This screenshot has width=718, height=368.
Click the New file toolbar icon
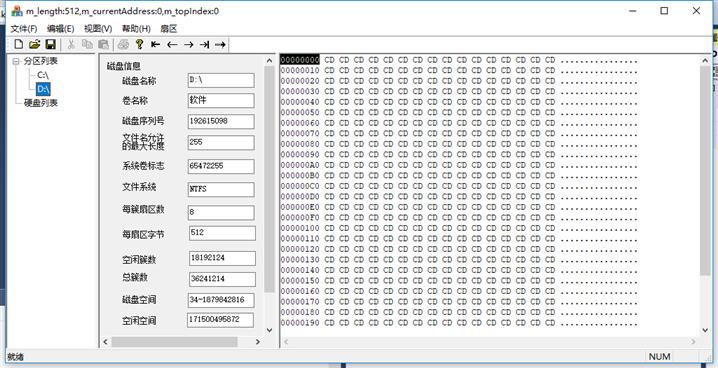19,44
